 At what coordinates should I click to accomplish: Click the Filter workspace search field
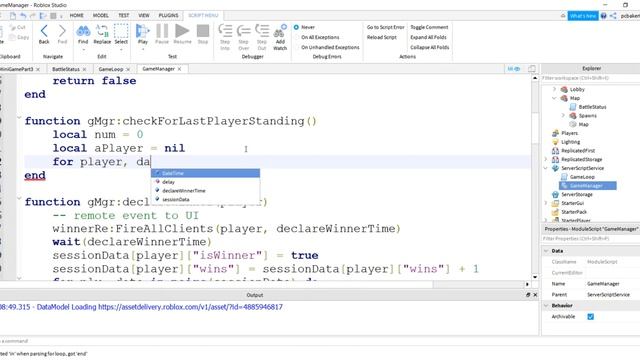point(590,78)
